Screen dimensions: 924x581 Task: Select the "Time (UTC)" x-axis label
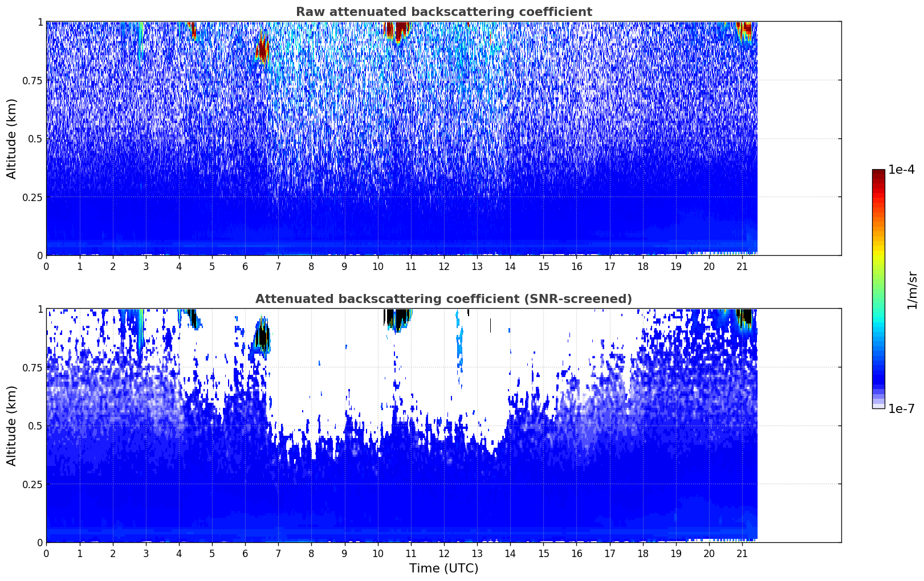[443, 568]
